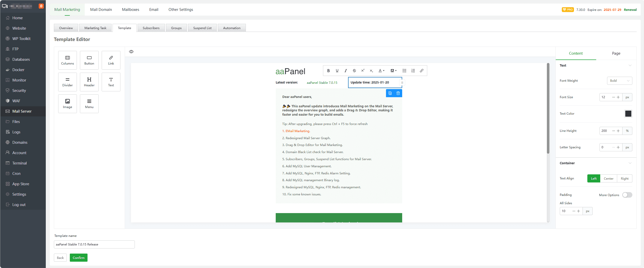The width and height of the screenshot is (644, 268).
Task: Add a Columns block to the template
Action: click(x=68, y=60)
